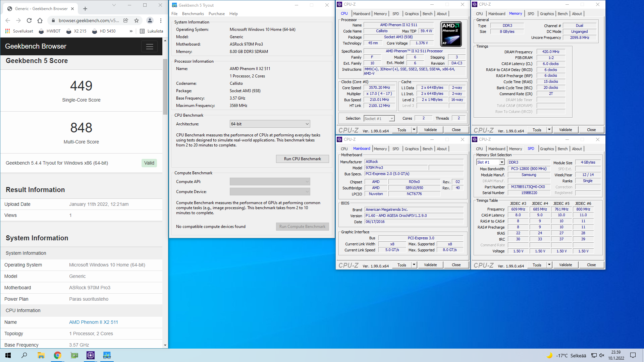Open Chrome three-dot menu
Screen dimensions: 644x362
click(x=161, y=20)
